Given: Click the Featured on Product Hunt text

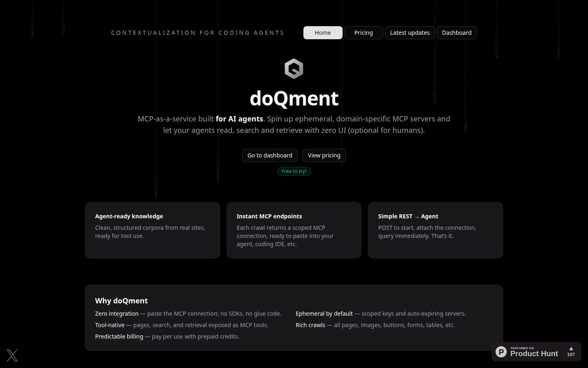Looking at the screenshot, I should [534, 352].
